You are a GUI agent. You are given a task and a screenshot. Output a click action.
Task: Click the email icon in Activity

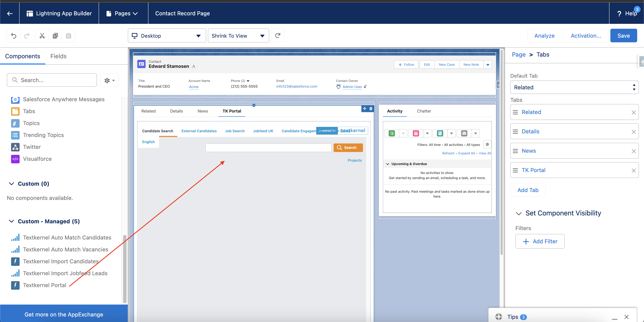464,134
